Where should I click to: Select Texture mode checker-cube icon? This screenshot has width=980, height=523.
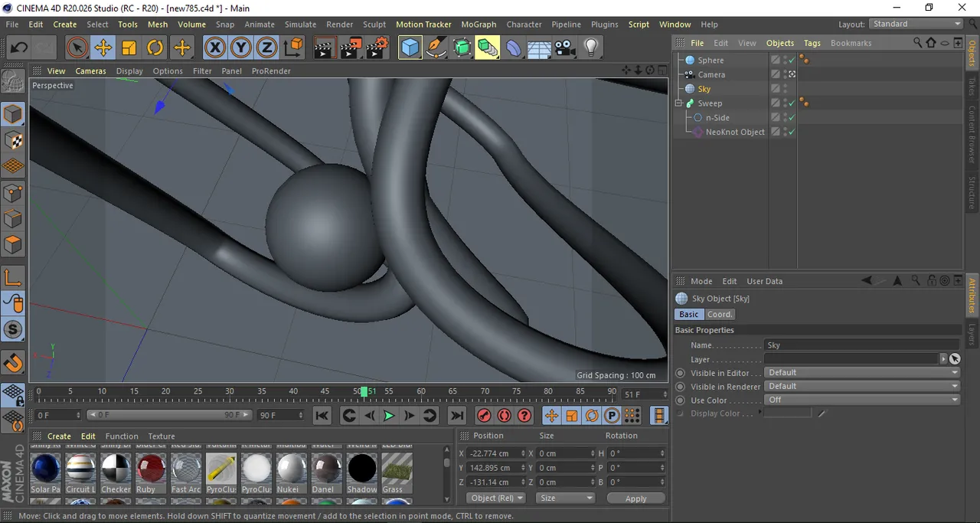coord(13,141)
